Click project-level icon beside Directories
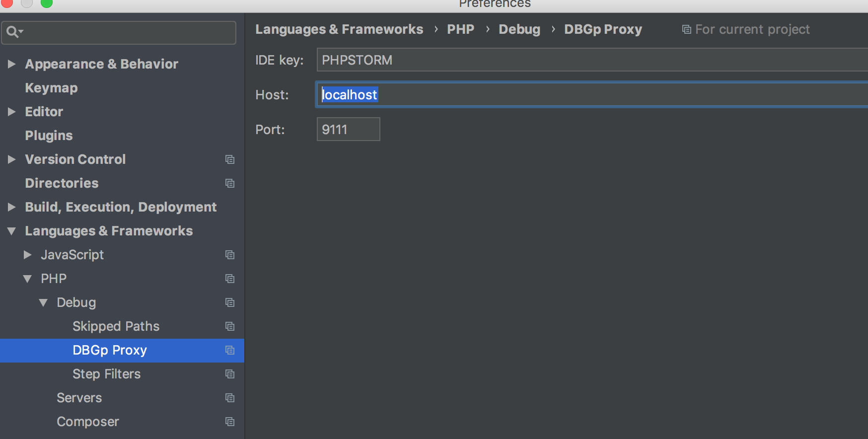868x439 pixels. point(230,183)
